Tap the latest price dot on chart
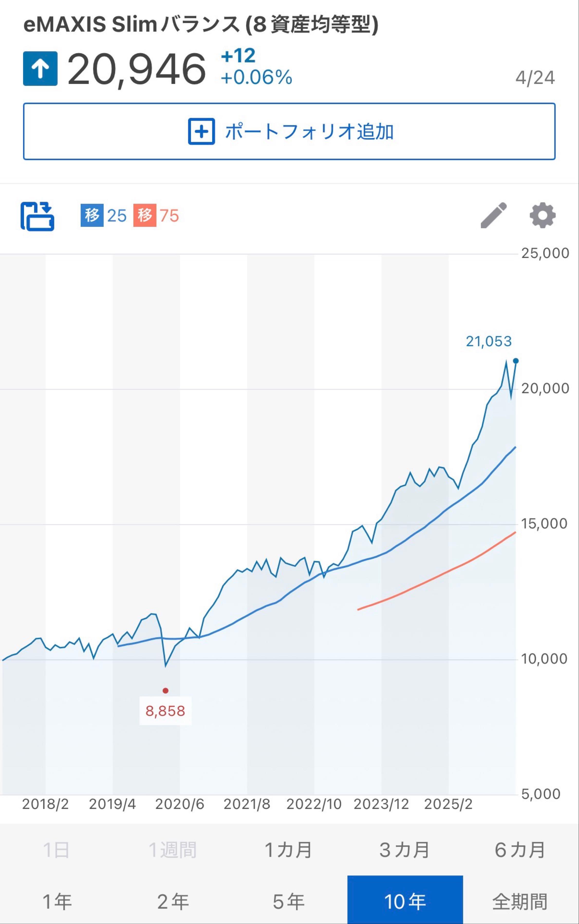This screenshot has width=579, height=924. click(x=516, y=361)
